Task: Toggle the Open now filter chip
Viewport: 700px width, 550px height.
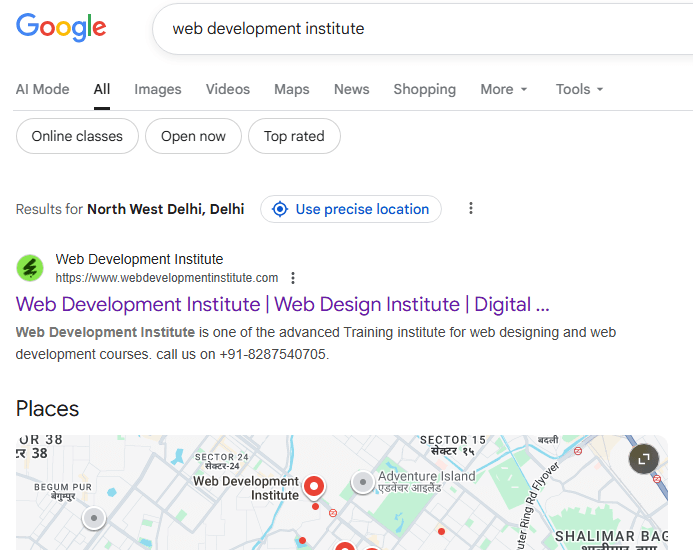Action: [x=193, y=136]
